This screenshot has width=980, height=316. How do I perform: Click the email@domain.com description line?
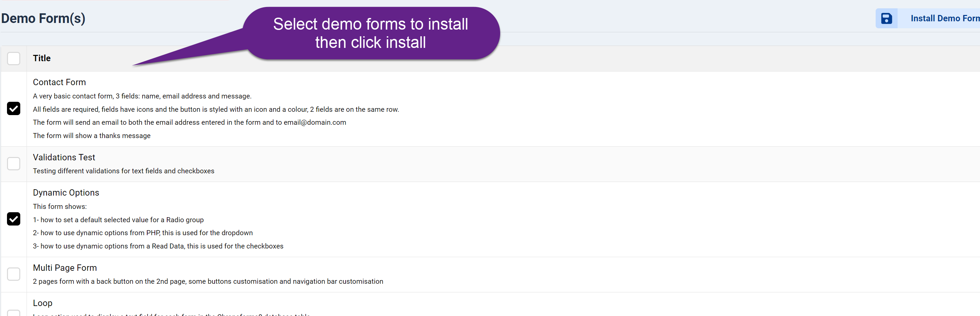pos(189,122)
